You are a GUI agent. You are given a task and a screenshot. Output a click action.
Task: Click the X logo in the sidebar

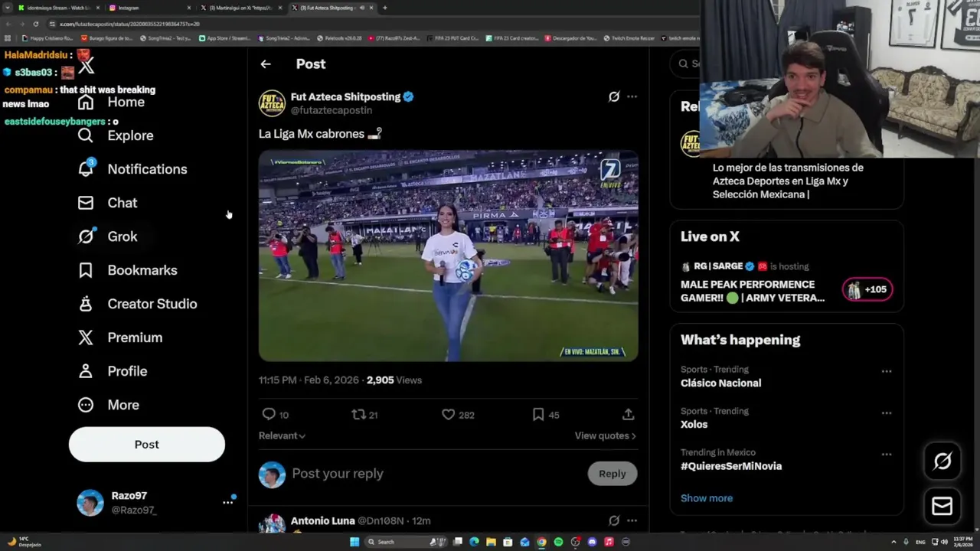(86, 67)
